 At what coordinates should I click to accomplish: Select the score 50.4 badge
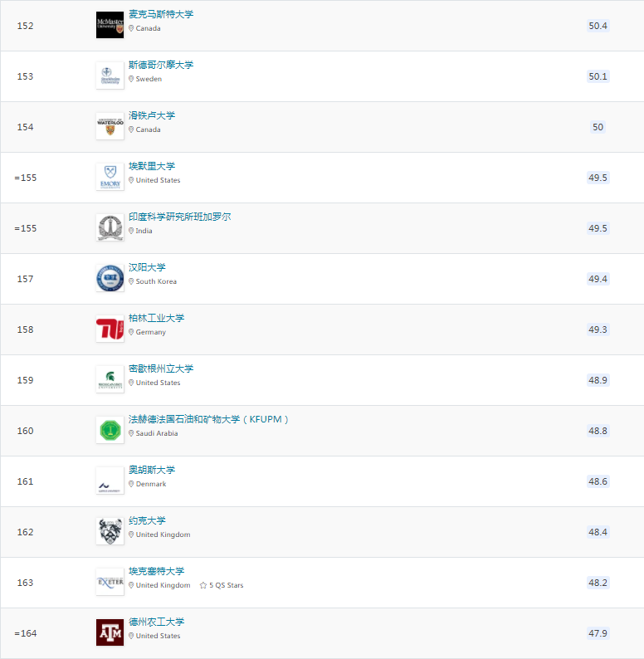click(x=598, y=26)
